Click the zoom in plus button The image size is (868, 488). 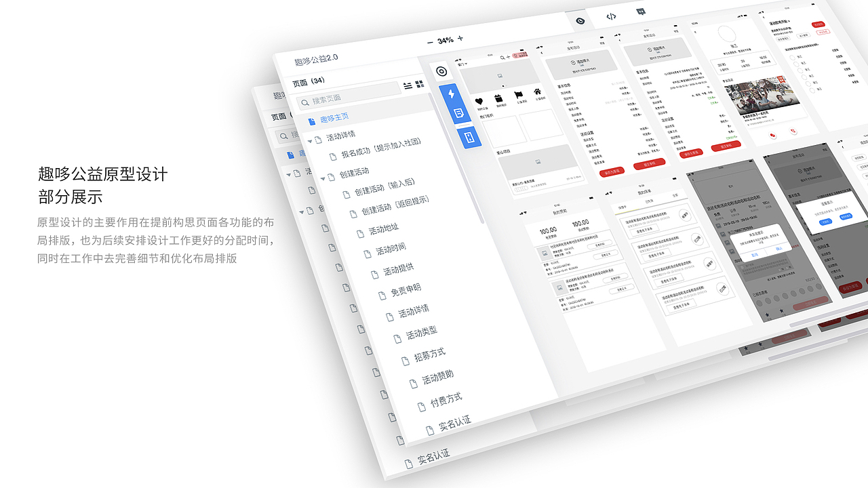pyautogui.click(x=460, y=38)
